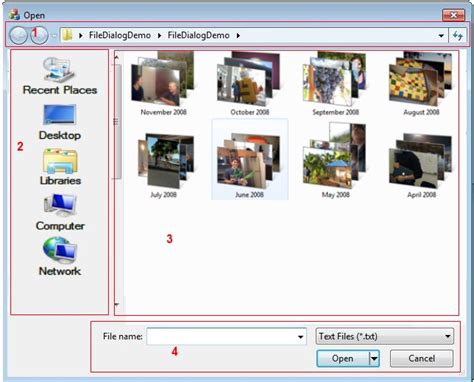Click the Cancel button

[x=421, y=358]
